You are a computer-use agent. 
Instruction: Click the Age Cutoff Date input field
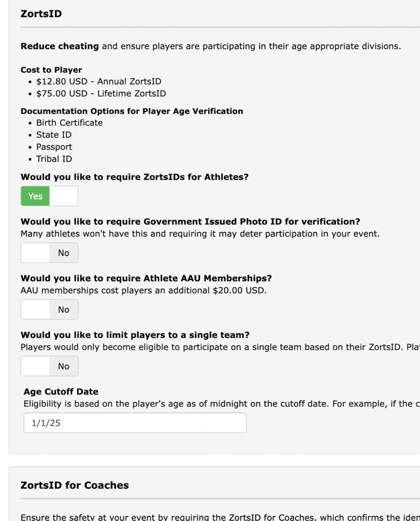pyautogui.click(x=135, y=423)
